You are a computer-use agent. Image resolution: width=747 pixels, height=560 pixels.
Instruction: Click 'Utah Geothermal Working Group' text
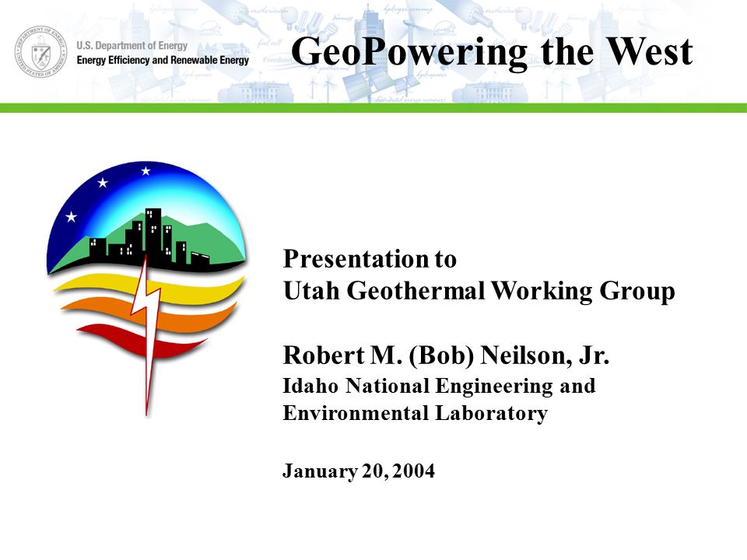click(x=479, y=291)
